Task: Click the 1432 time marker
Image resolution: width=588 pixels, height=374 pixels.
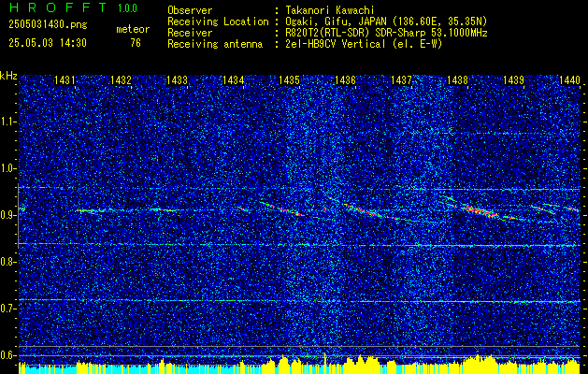Action: (x=122, y=79)
